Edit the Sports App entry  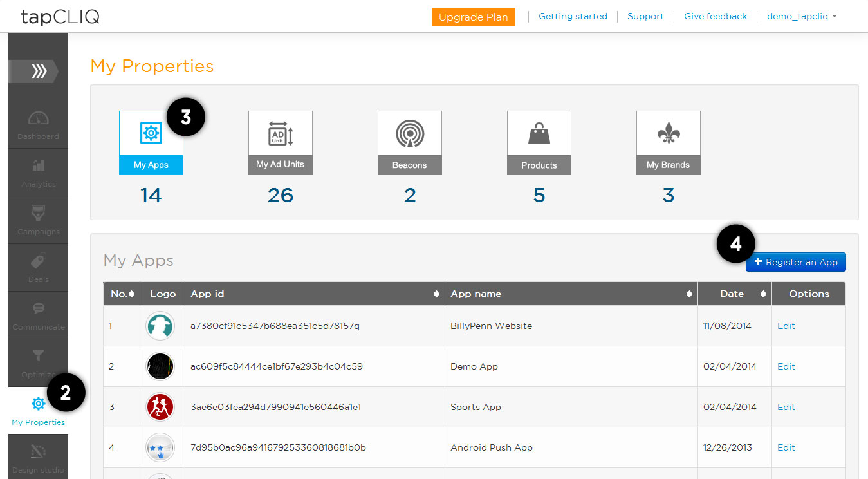point(786,407)
